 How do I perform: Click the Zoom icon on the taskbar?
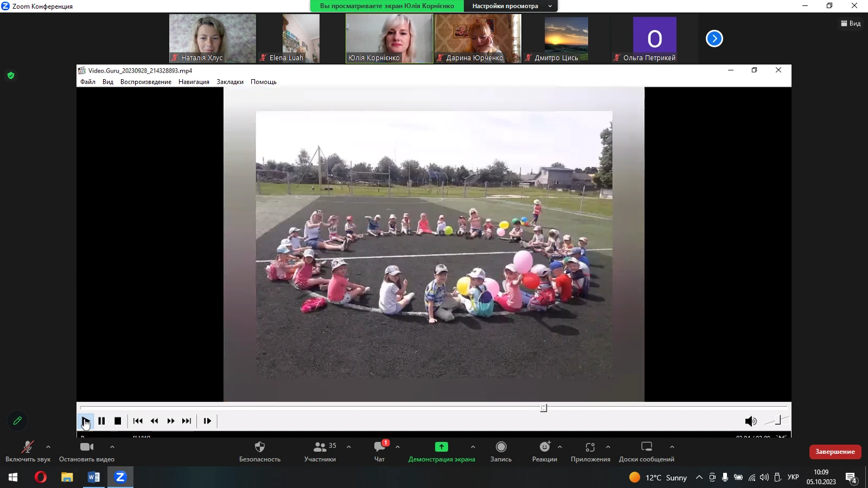[x=120, y=477]
